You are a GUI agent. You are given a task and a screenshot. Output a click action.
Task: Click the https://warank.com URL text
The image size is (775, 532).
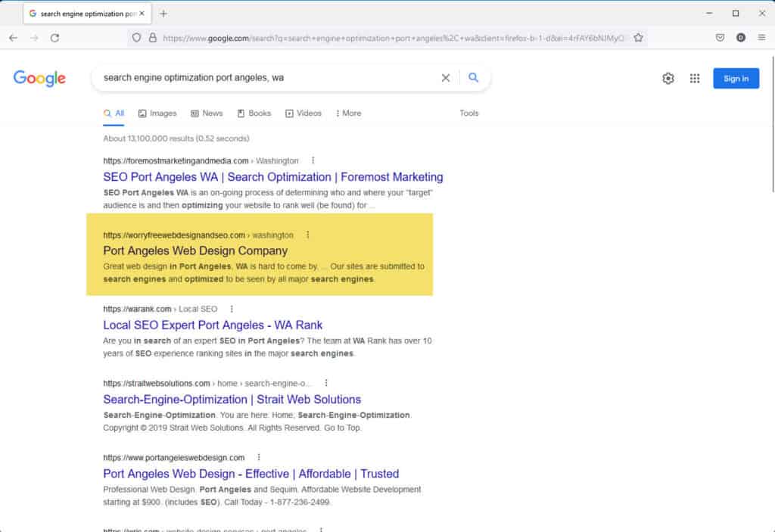pos(137,309)
